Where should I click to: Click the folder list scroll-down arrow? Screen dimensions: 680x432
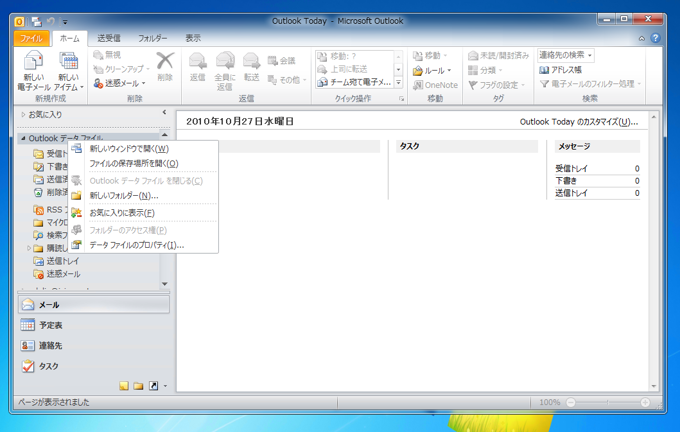(165, 284)
